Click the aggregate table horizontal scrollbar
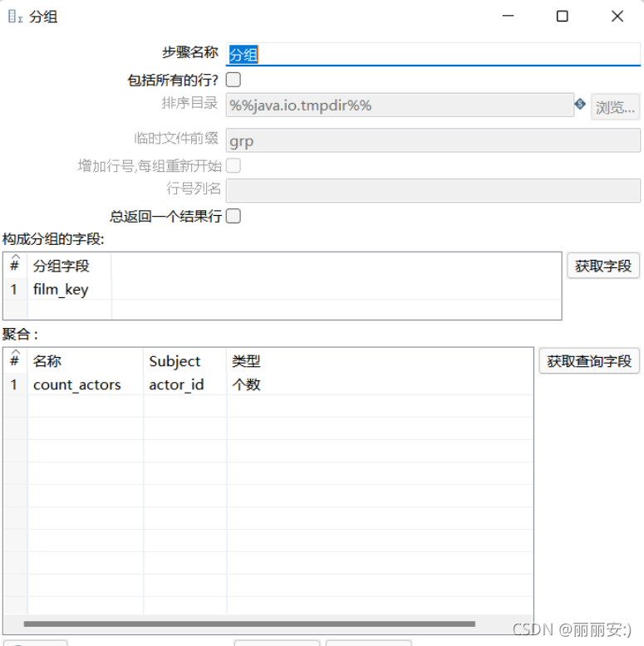The height and width of the screenshot is (646, 644). coord(249,624)
